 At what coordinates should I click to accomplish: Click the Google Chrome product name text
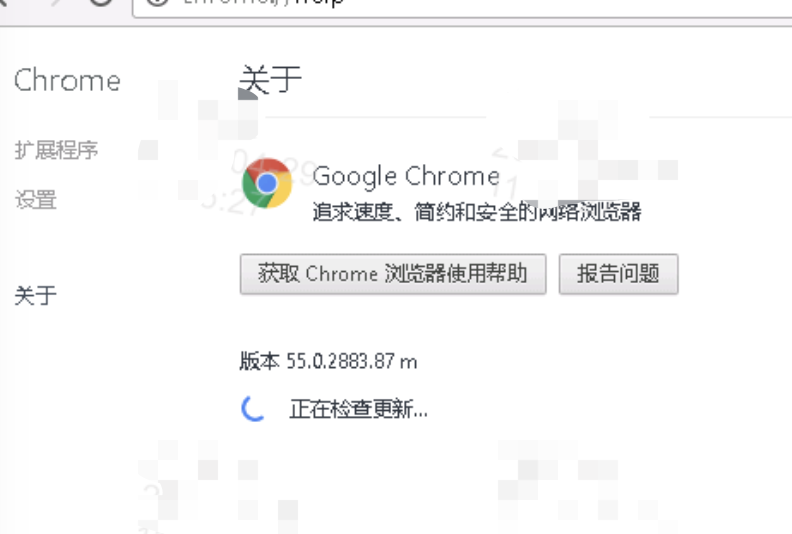[x=407, y=176]
